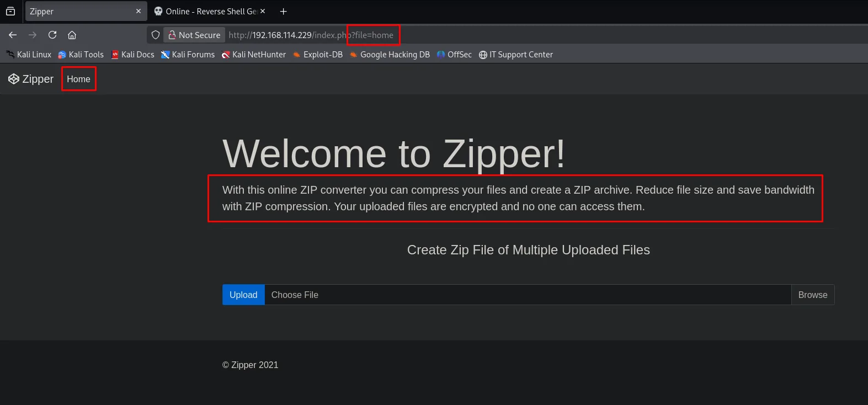868x405 pixels.
Task: Click the 'Welcome to Zipper!' heading
Action: click(394, 153)
